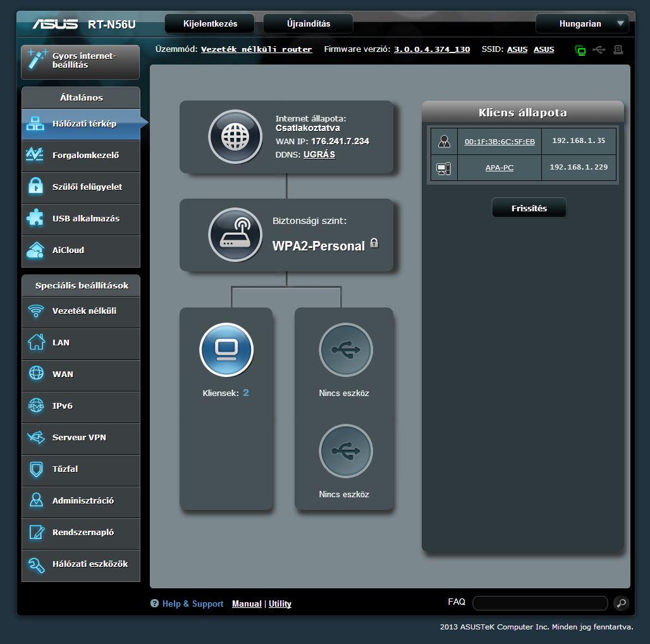650x644 pixels.
Task: Open client 00:1F:3B:6C:5F:EB link
Action: pos(500,142)
